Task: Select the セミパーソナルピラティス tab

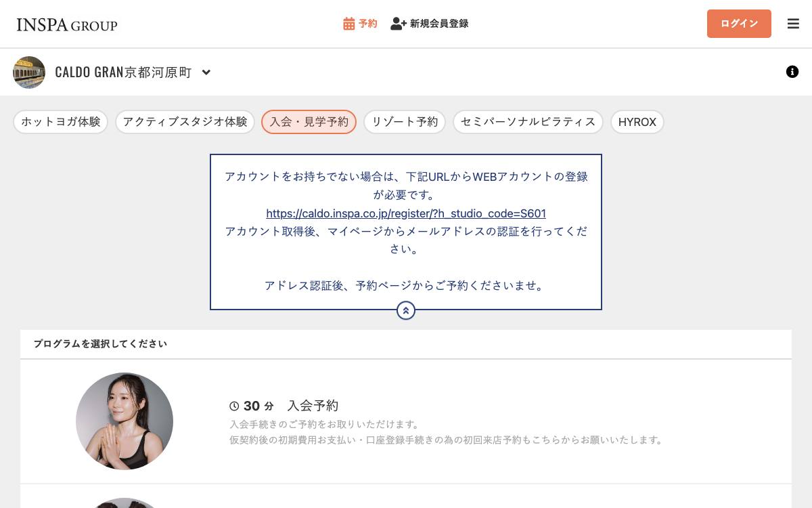Action: (528, 122)
